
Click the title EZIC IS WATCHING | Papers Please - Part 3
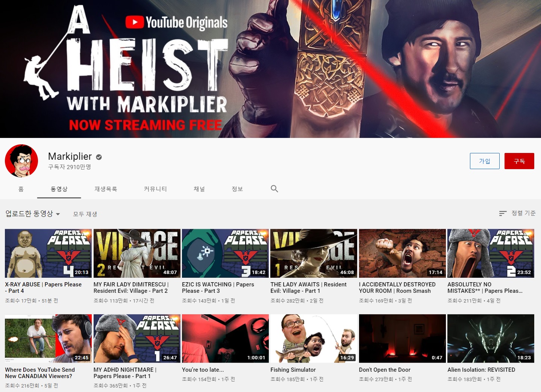218,288
